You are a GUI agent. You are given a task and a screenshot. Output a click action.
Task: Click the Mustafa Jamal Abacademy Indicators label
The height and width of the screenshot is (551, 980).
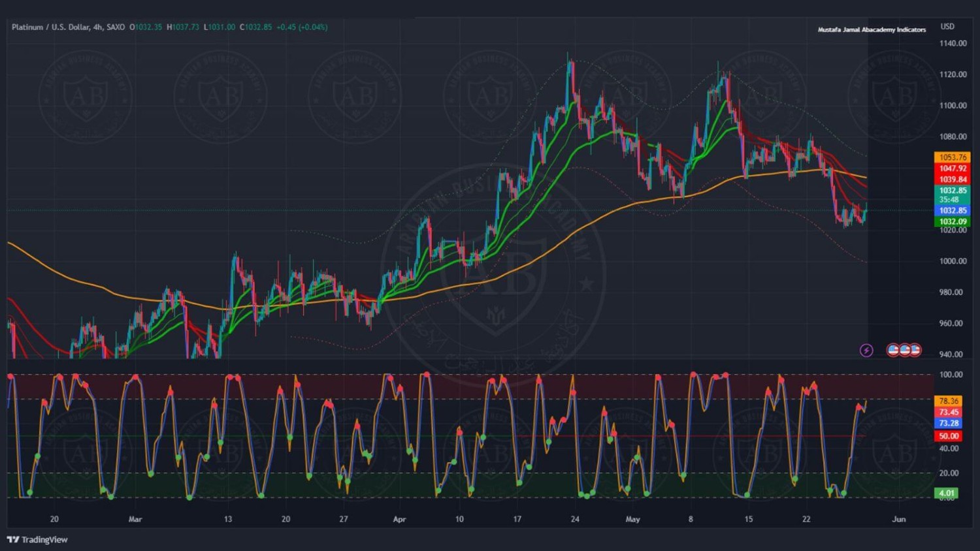click(872, 29)
